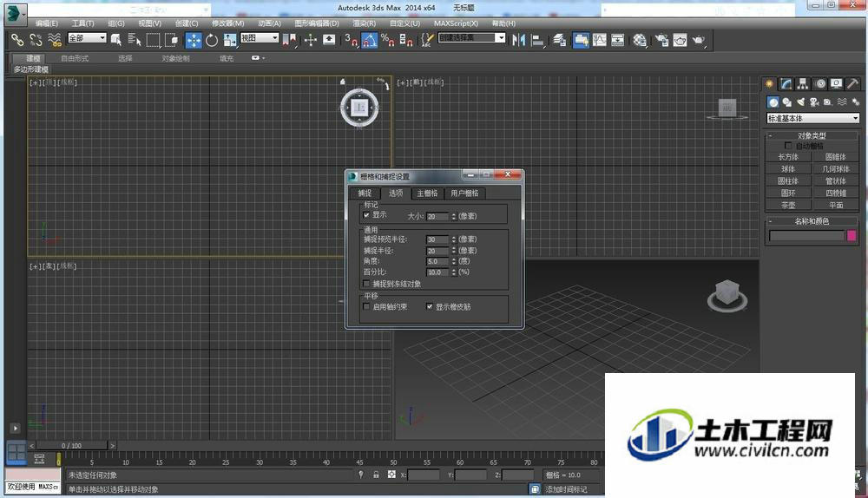
Task: Click the timeline marker at frame 50
Action: pyautogui.click(x=393, y=462)
